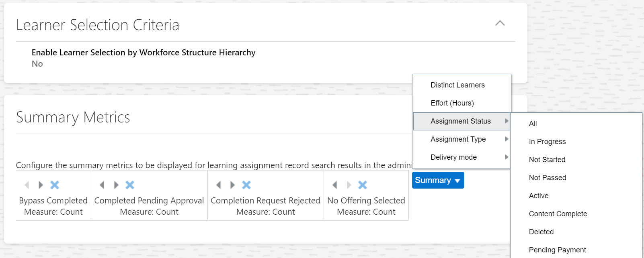Move Completion Request Rejected metric right

[x=232, y=185]
